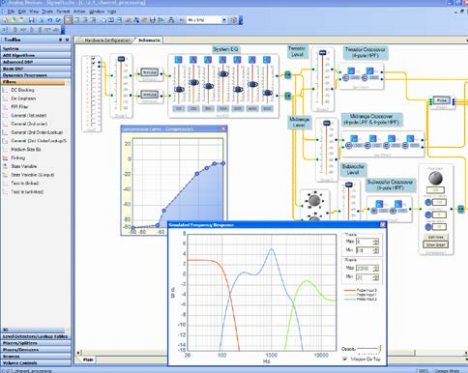Expand the Advanced DSP category

(x=36, y=62)
